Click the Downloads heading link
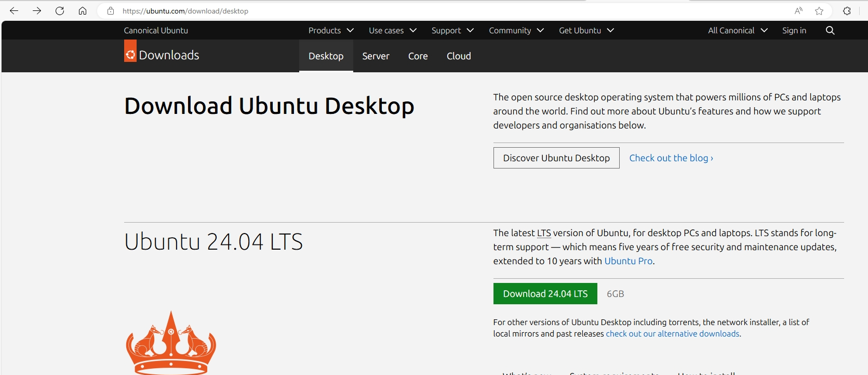Viewport: 868px width, 375px height. 169,55
